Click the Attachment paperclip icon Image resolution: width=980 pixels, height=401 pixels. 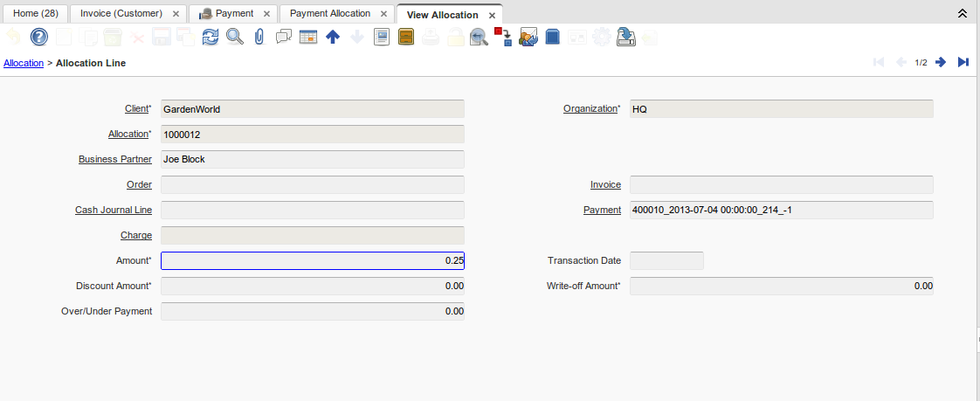259,37
